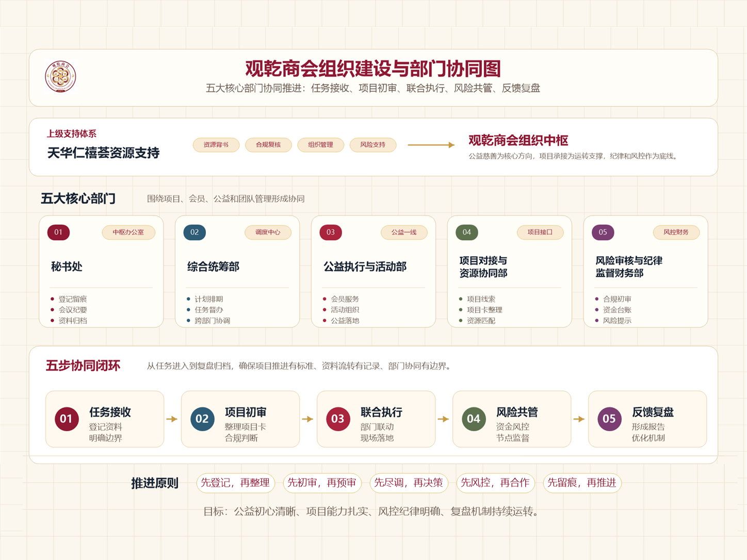747x560 pixels.
Task: Select the 先尽调，再决策 principle pill
Action: (409, 483)
